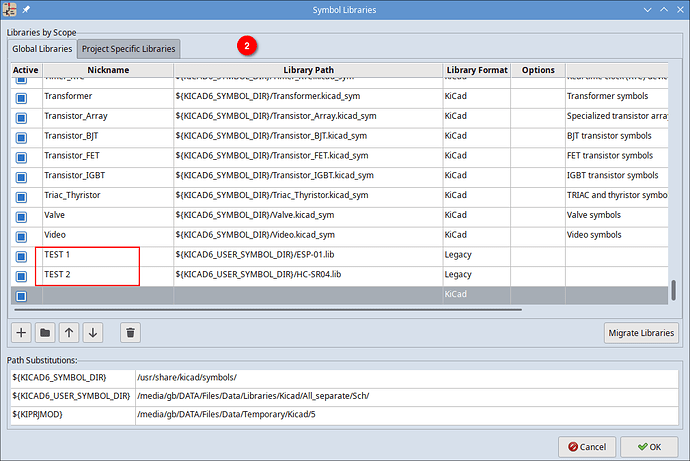Click the Cancel button

pos(587,447)
